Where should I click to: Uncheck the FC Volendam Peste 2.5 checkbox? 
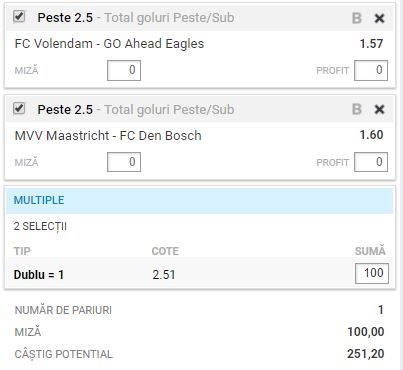[19, 16]
